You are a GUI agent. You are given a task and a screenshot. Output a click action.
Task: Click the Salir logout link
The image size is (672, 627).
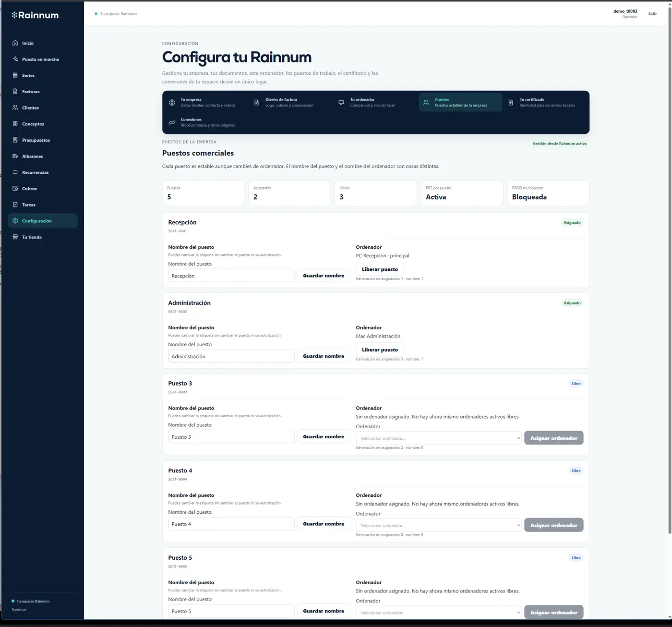pos(652,14)
